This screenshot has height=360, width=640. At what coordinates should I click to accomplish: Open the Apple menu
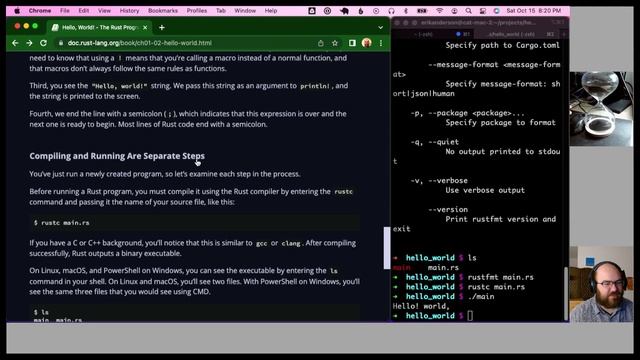click(17, 11)
